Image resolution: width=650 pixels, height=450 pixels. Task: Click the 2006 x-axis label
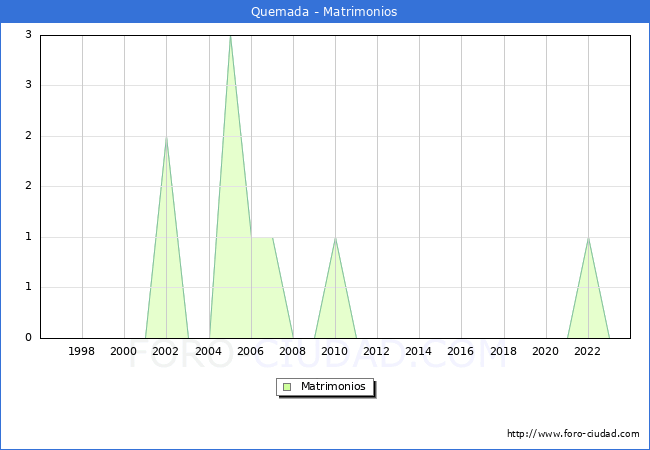[250, 351]
